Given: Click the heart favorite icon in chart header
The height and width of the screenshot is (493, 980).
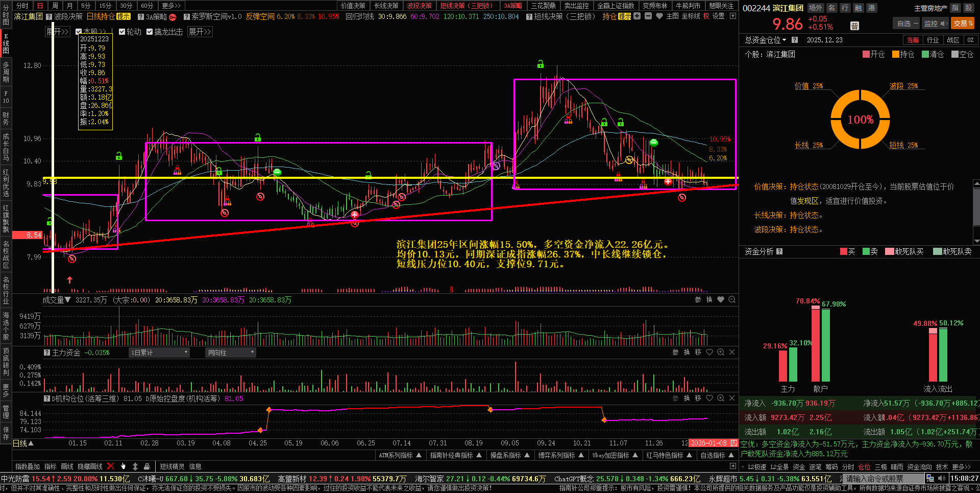Looking at the screenshot, I should tap(659, 16).
